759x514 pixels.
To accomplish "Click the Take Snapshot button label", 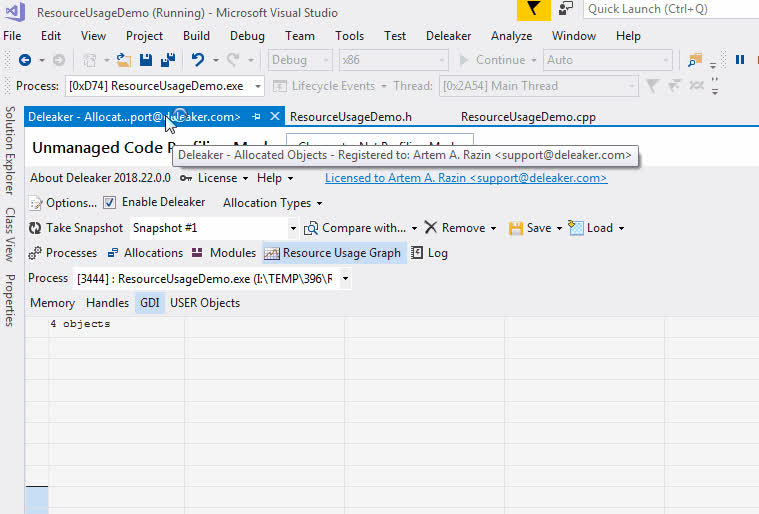I will click(85, 228).
